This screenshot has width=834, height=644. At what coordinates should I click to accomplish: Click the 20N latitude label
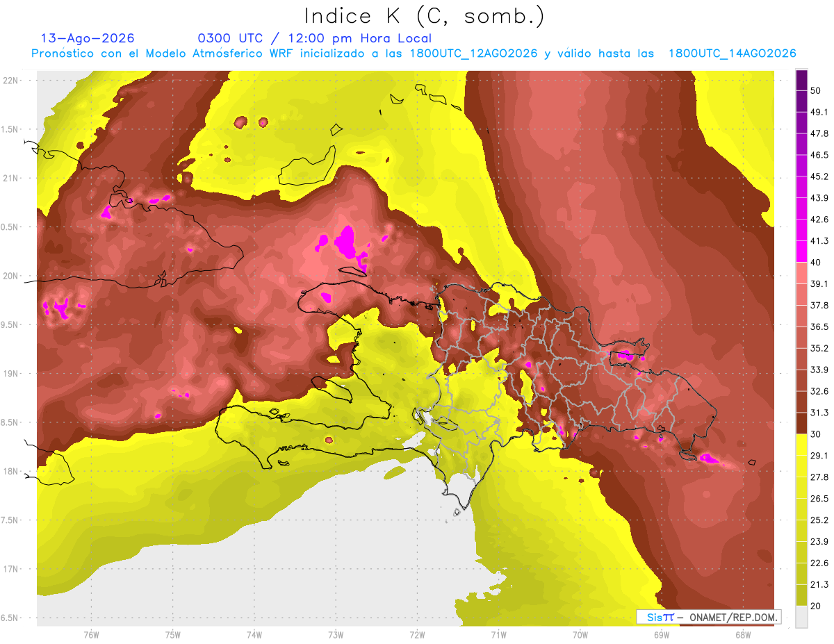pyautogui.click(x=10, y=276)
